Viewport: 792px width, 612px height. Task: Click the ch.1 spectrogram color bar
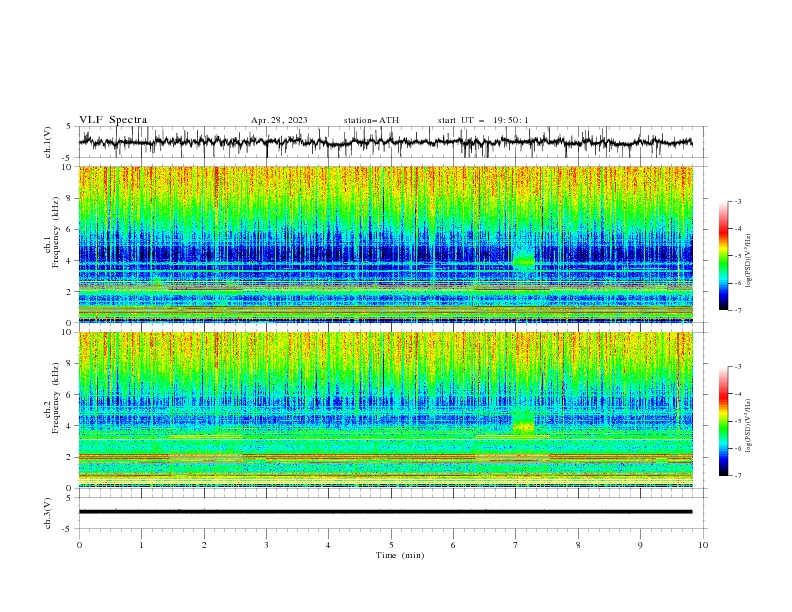point(723,256)
